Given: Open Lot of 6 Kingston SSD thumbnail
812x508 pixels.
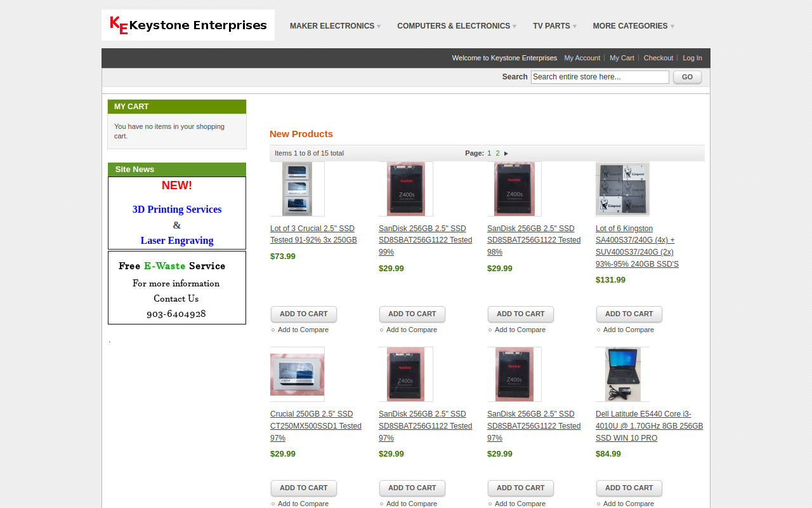Looking at the screenshot, I should [622, 189].
